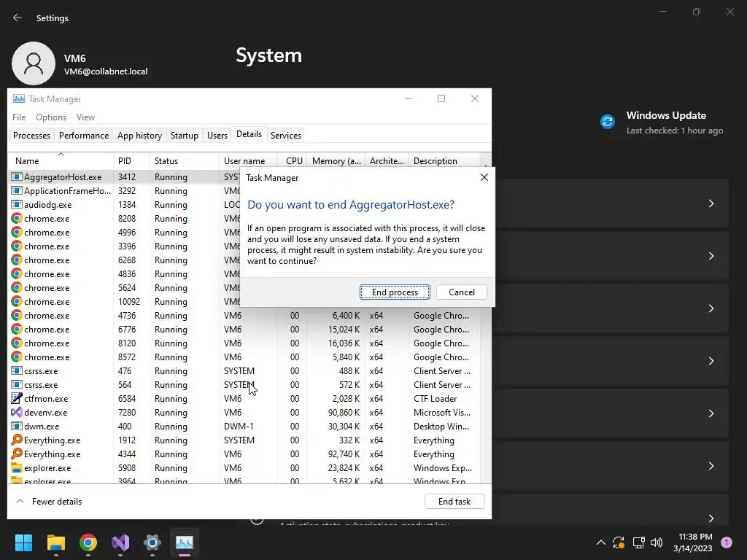747x560 pixels.
Task: Click Settings back arrow
Action: tap(18, 17)
